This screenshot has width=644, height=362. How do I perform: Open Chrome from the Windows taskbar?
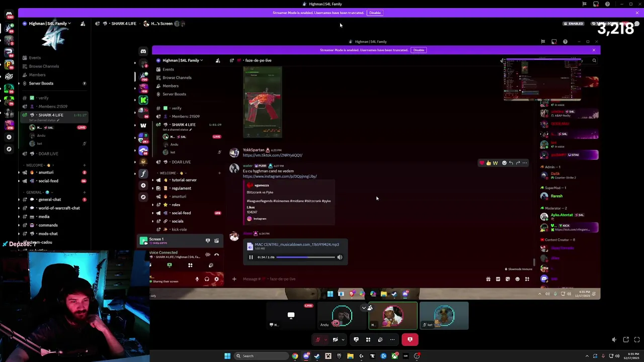(x=295, y=356)
